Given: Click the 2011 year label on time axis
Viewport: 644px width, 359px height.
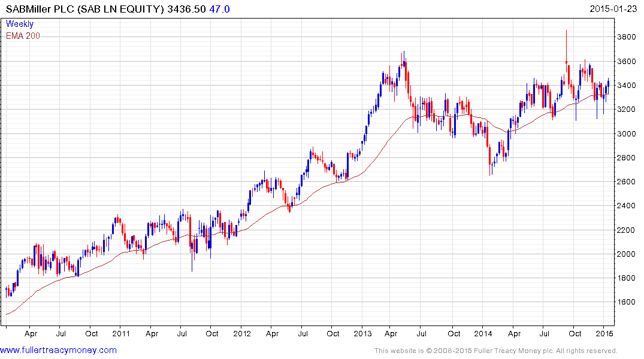Looking at the screenshot, I should point(121,333).
